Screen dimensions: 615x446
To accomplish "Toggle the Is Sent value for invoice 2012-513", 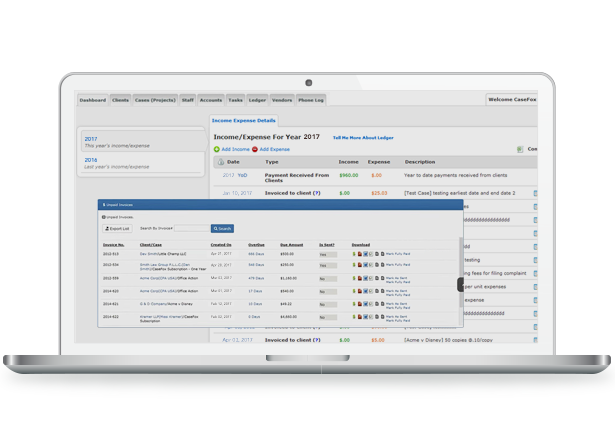I will pos(325,254).
